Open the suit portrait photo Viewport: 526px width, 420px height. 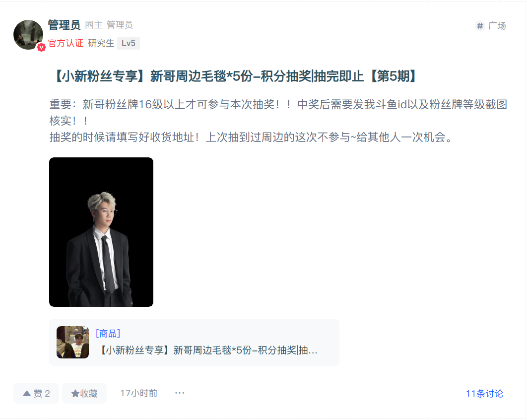click(x=101, y=232)
